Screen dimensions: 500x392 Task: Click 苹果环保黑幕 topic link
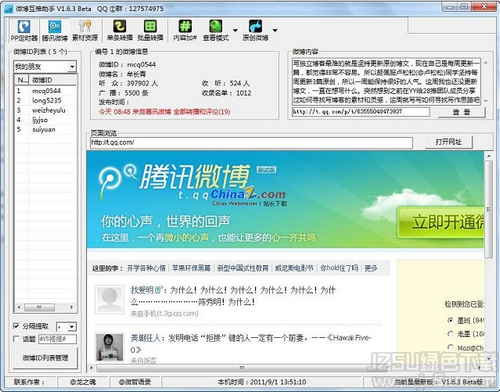tap(191, 268)
